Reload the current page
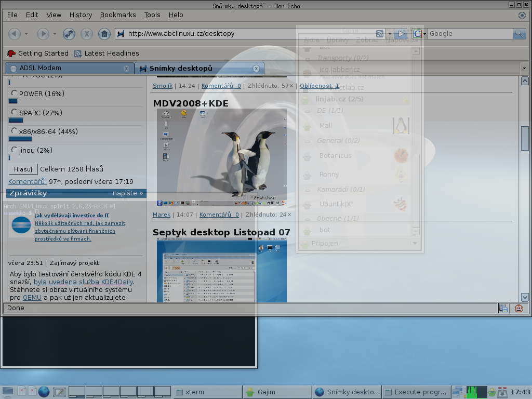532x399 pixels. click(69, 34)
